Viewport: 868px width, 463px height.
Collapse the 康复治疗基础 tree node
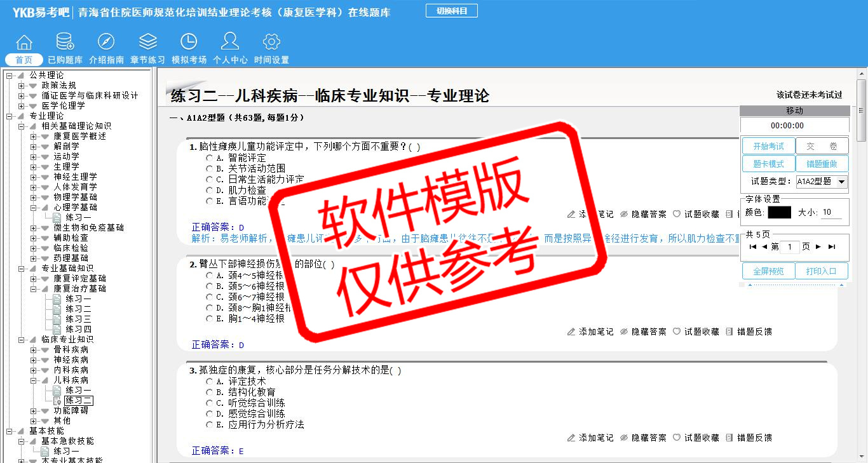point(34,289)
